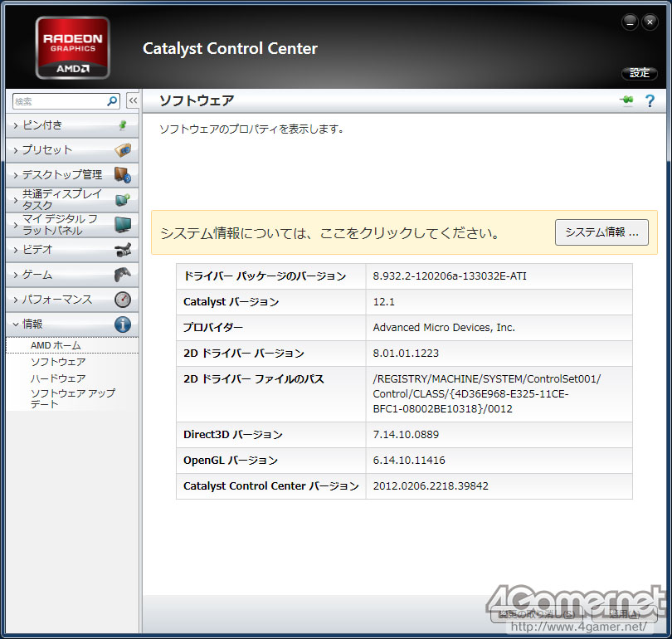
Task: Click the ゲーム gamepad icon
Action: 123,275
